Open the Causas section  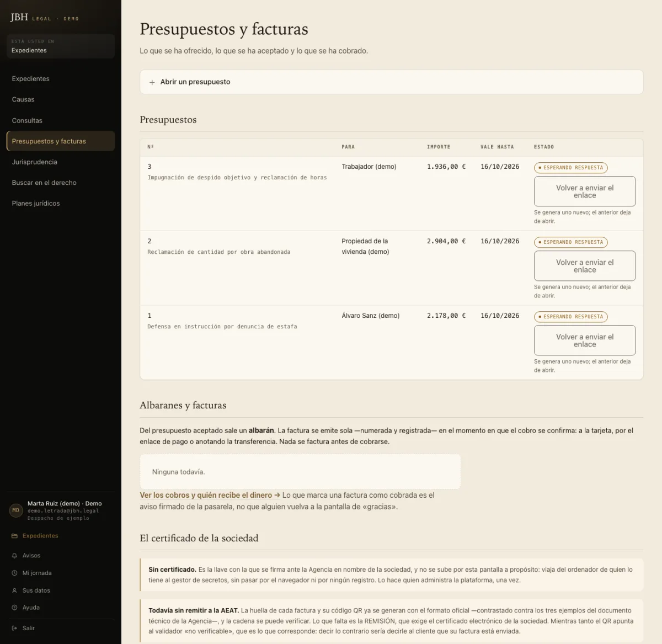(x=61, y=99)
